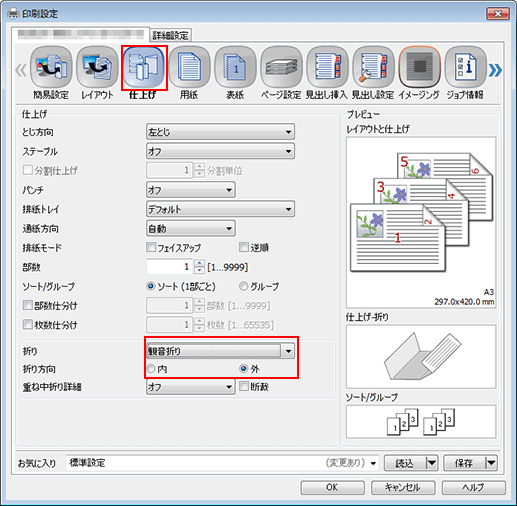
Task: Open the 読込 button dropdown arrow
Action: coord(432,463)
